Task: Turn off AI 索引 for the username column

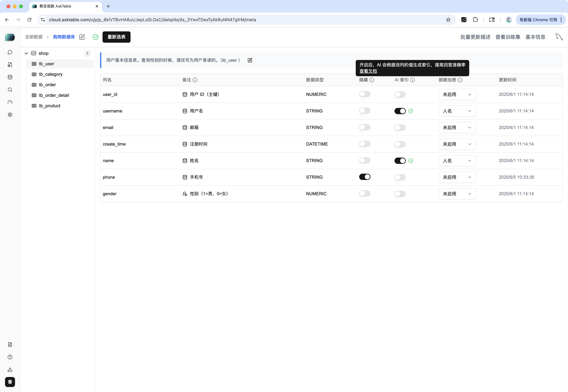Action: 400,111
